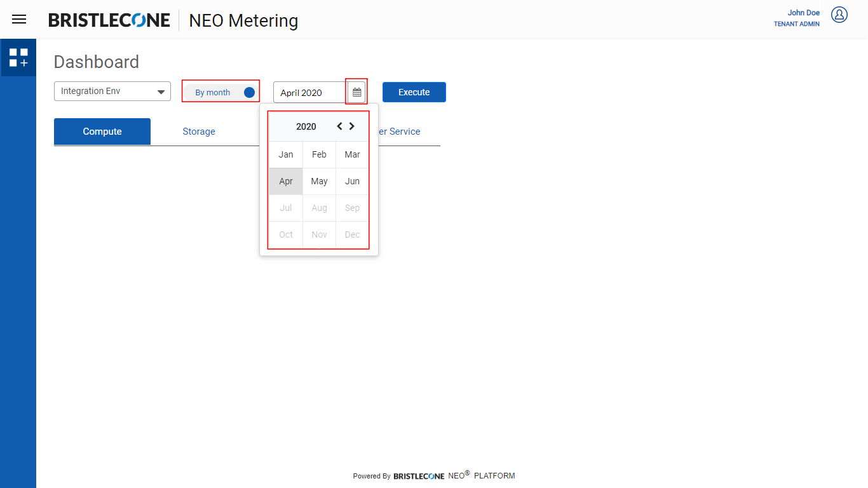
Task: Toggle the By month switch
Action: pos(248,92)
